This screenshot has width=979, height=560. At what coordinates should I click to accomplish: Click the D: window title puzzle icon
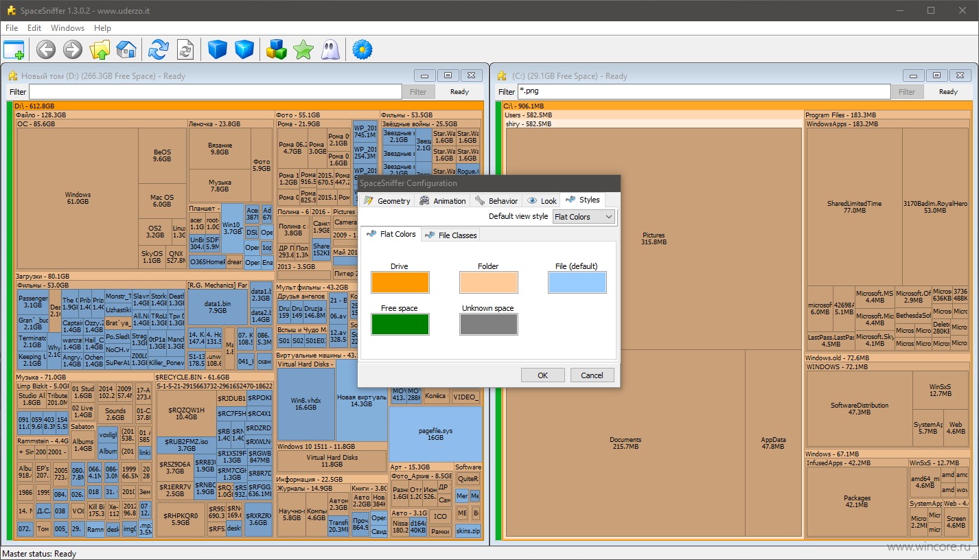(12, 75)
